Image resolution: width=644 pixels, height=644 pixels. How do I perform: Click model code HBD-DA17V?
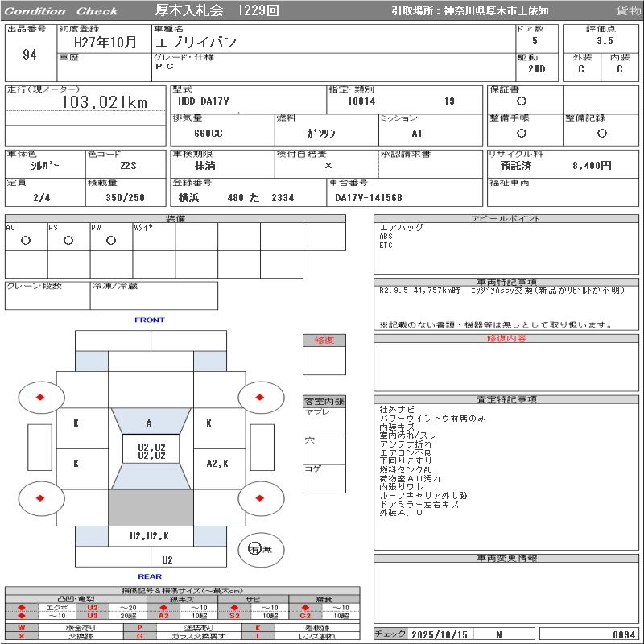pyautogui.click(x=204, y=101)
